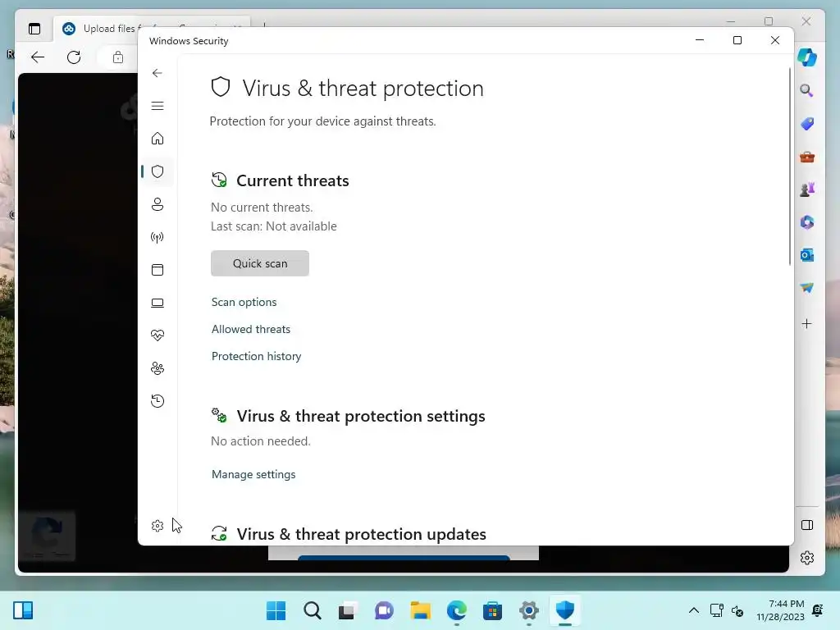Open Windows Security settings gear

point(157,526)
